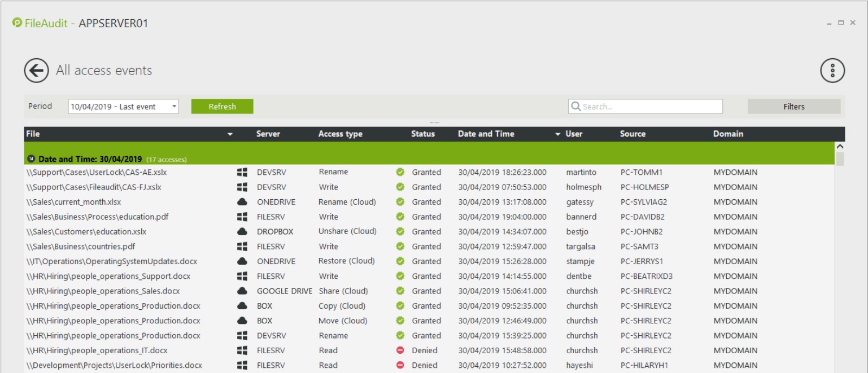The width and height of the screenshot is (868, 373).
Task: Open the Filters button
Action: (793, 107)
